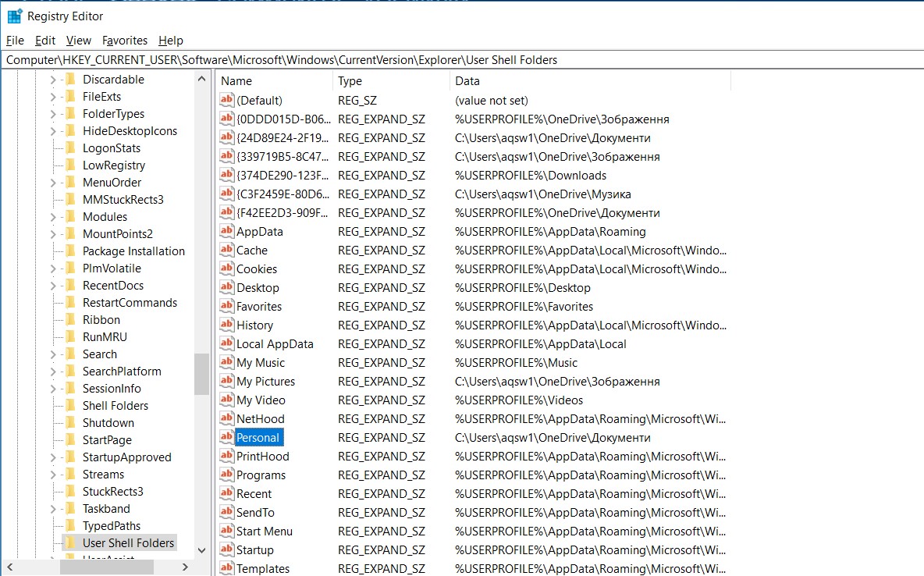Screen dimensions: 924x576
Task: Select the LogonStats key in the tree
Action: (x=112, y=148)
